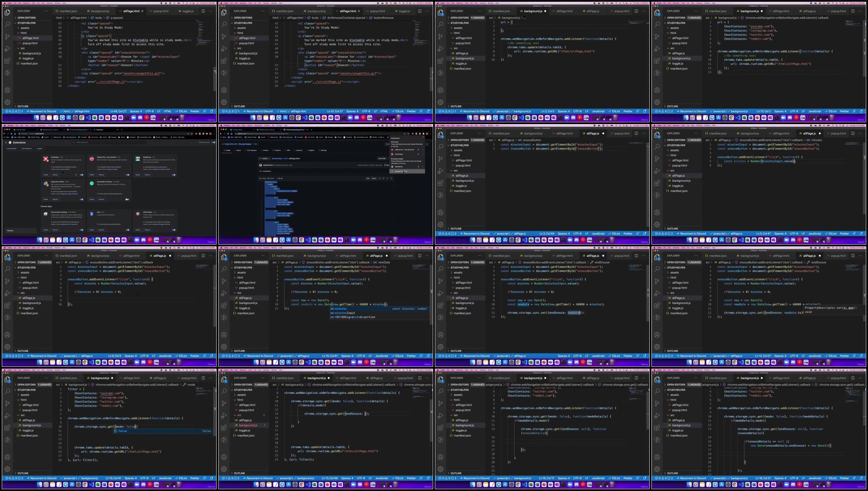Open Manage gear in the Ln 2, Col 59 frame
This screenshot has height=491, width=868.
(x=441, y=225)
